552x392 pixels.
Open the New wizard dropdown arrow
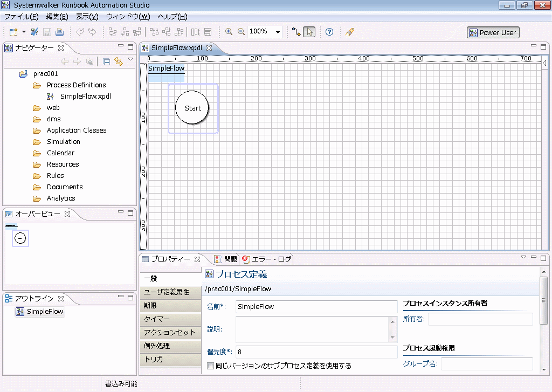pyautogui.click(x=24, y=32)
